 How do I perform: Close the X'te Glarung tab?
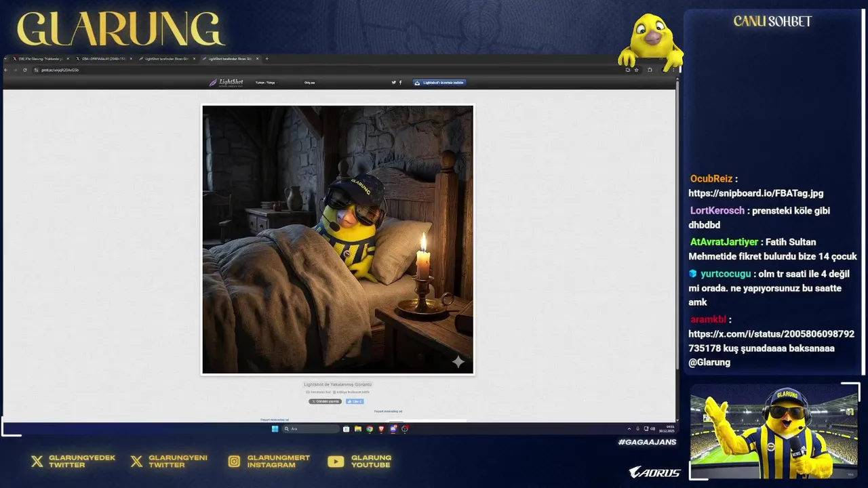pos(68,59)
